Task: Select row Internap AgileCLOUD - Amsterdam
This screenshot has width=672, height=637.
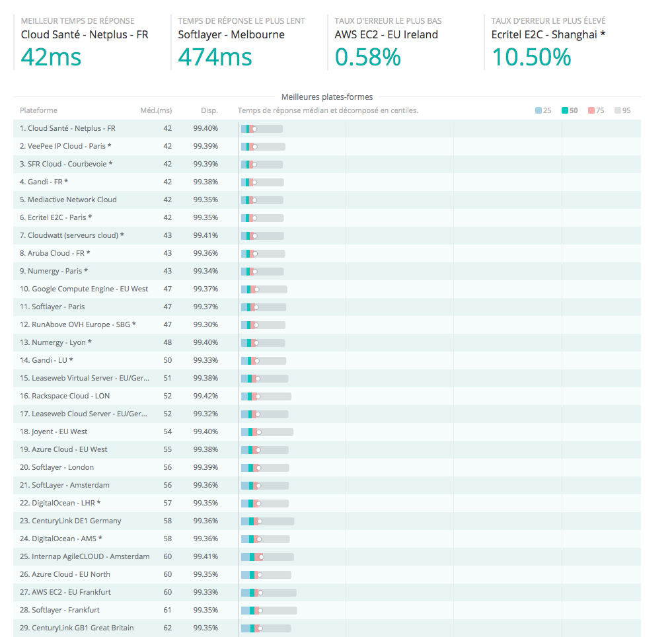Action: click(327, 557)
